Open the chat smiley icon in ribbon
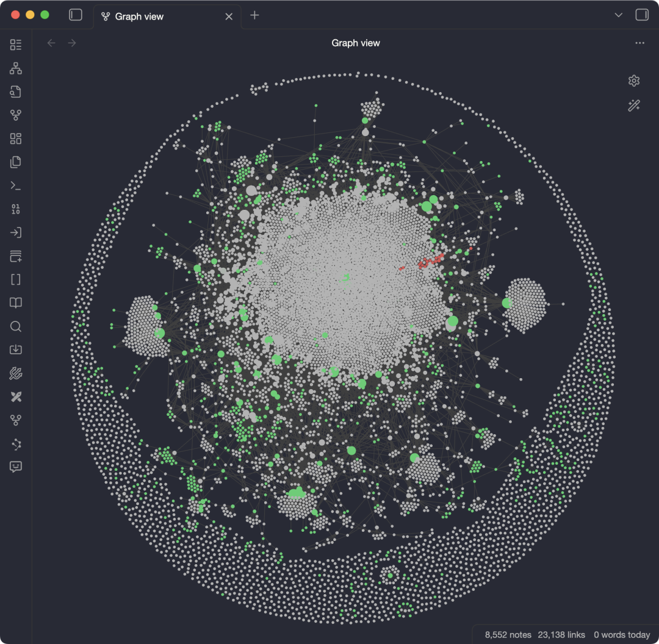This screenshot has height=644, width=659. click(15, 467)
